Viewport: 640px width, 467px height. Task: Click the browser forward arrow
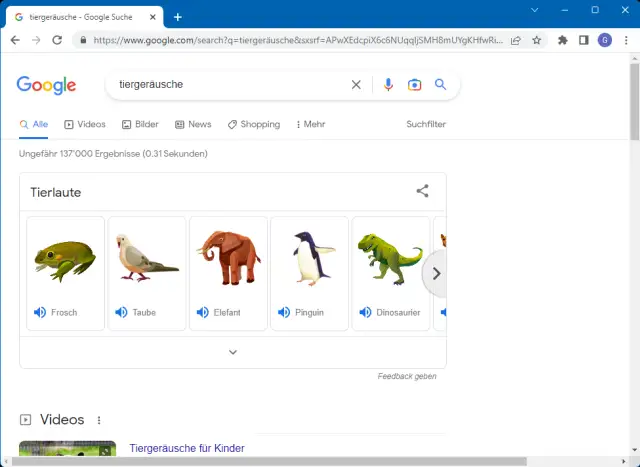(x=36, y=40)
